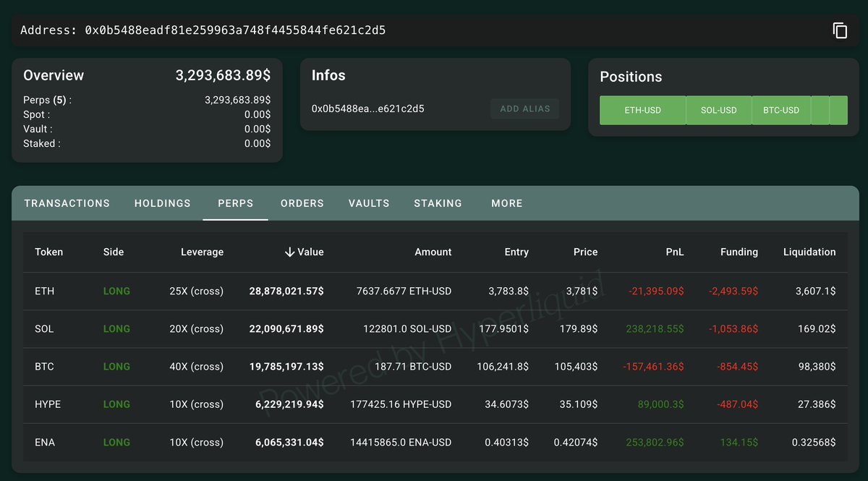868x481 pixels.
Task: Expand the MORE tab menu
Action: (x=507, y=203)
